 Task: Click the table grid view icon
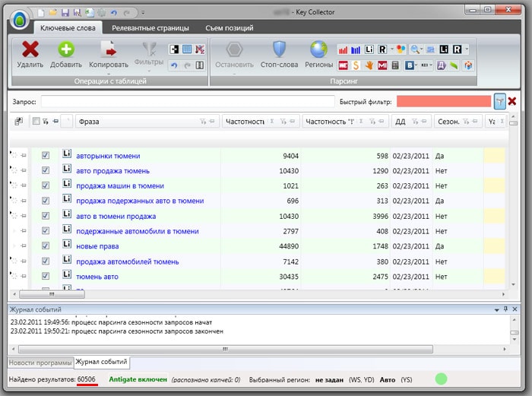[187, 49]
